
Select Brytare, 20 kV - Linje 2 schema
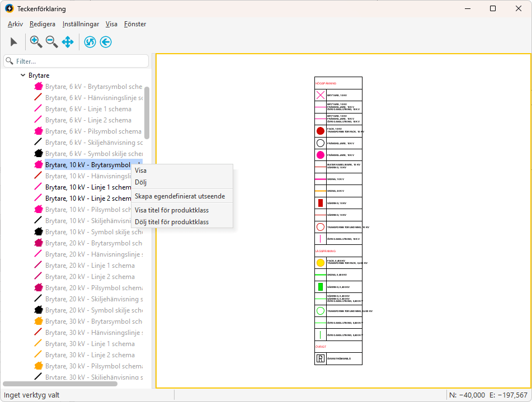(x=90, y=277)
